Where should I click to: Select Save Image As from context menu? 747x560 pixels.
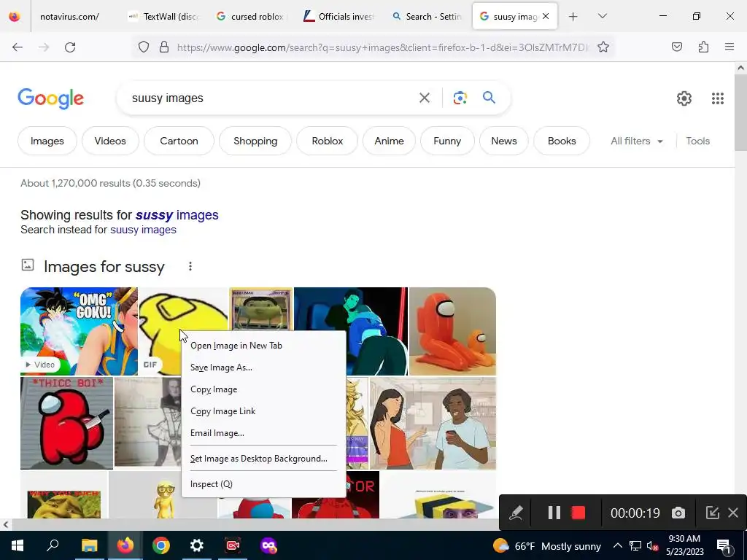point(263,367)
